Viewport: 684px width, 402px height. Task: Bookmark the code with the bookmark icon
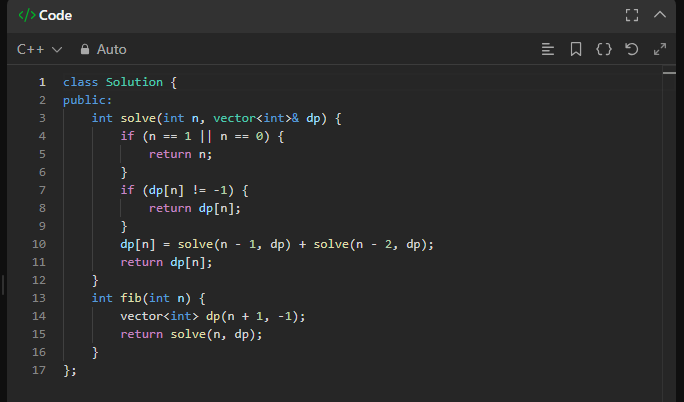coord(576,49)
